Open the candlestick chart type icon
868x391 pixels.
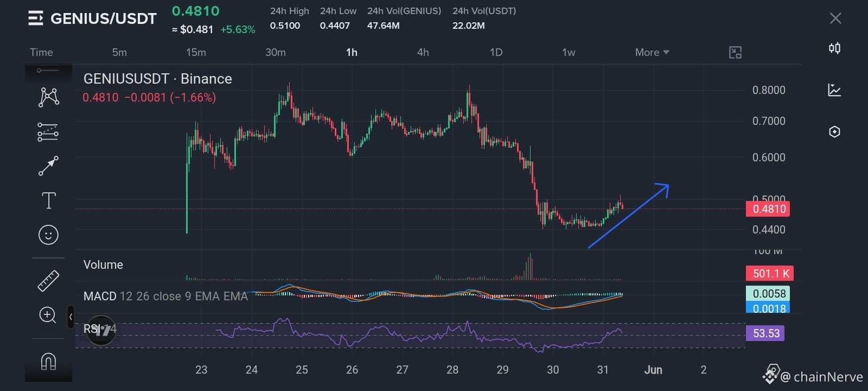point(834,48)
